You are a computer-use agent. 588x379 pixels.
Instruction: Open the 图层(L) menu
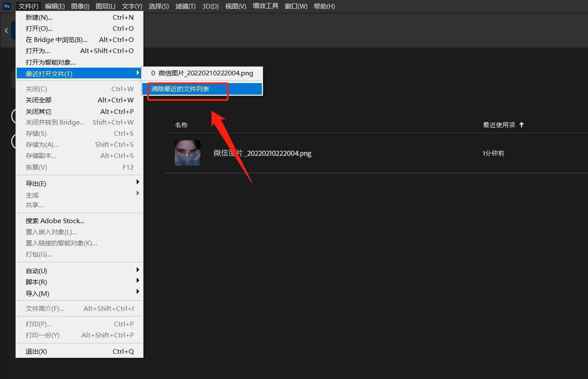[x=105, y=6]
